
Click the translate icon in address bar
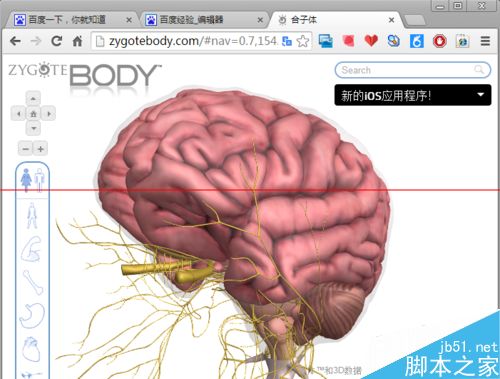point(287,41)
